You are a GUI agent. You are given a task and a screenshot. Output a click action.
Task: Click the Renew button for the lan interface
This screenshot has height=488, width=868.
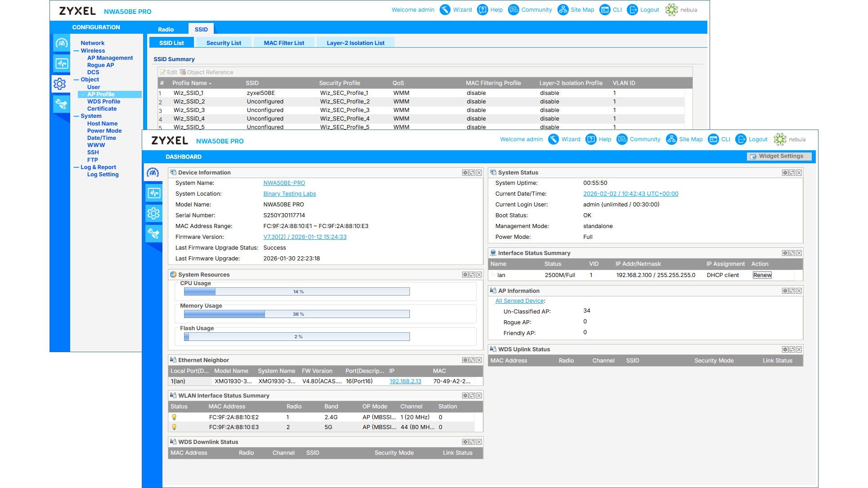tap(762, 275)
